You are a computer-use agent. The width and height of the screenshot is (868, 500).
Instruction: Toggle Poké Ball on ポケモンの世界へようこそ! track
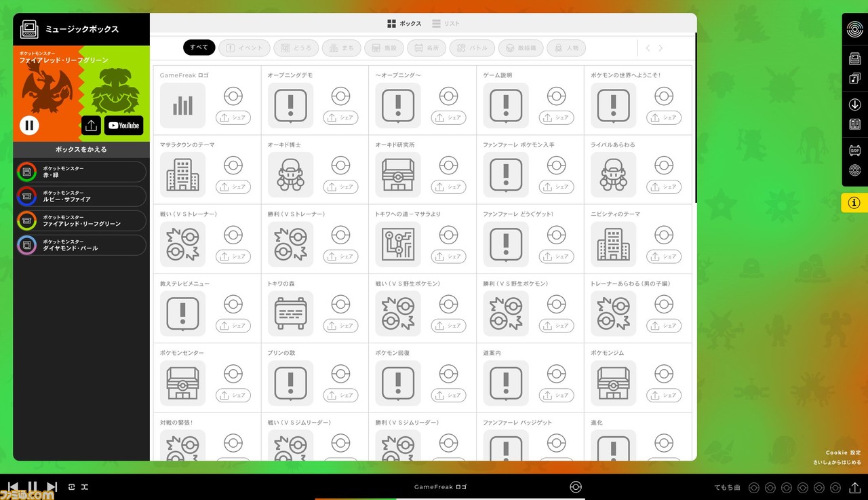(664, 96)
